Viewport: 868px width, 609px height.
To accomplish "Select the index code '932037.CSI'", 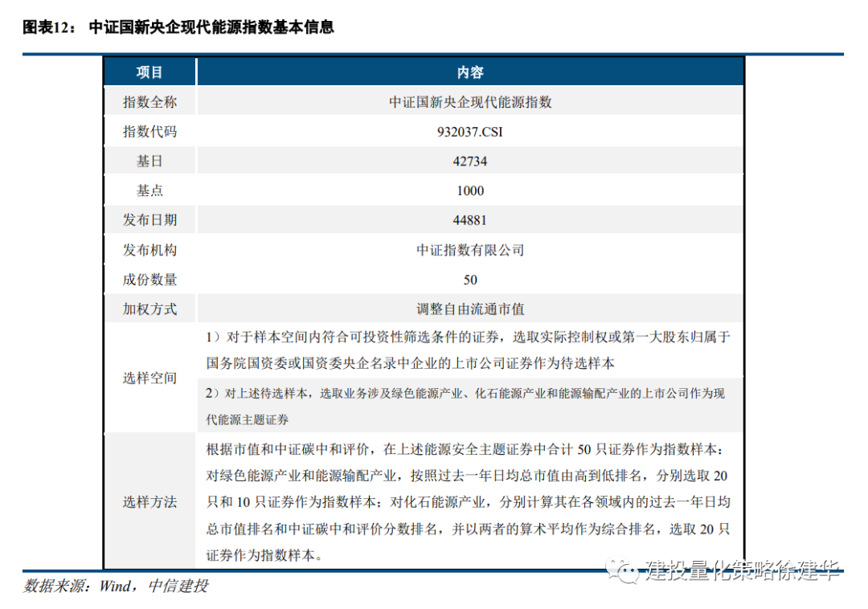I will (x=470, y=132).
